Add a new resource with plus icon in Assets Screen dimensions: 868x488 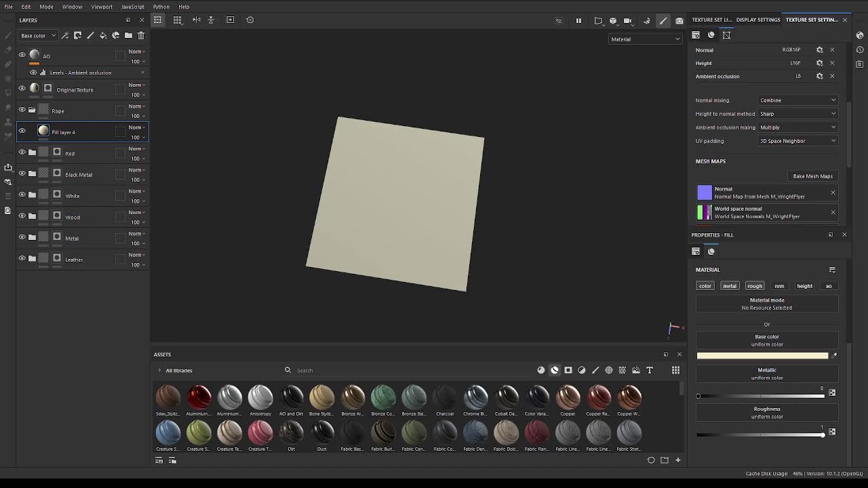point(677,460)
